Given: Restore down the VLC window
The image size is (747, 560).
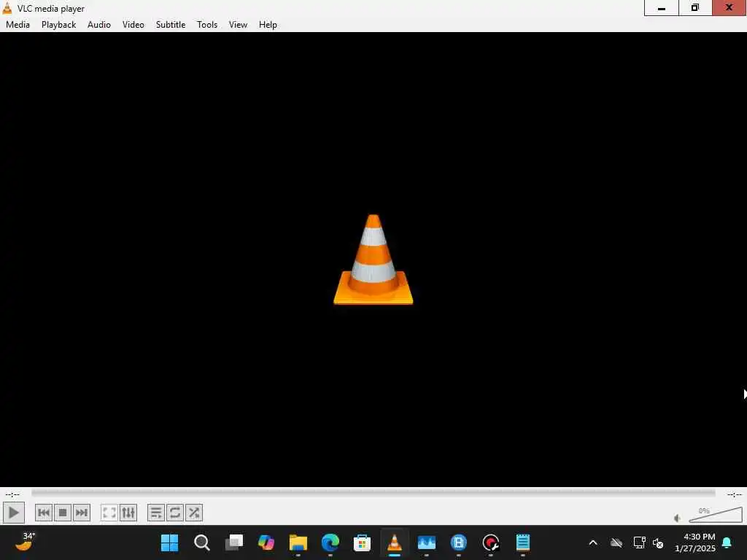Looking at the screenshot, I should 695,8.
